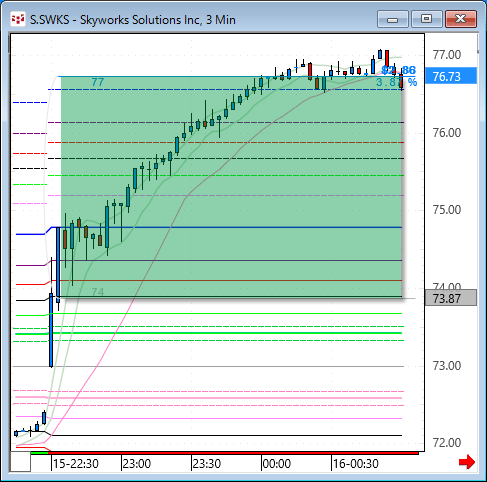
Task: Click the chart application icon in title bar
Action: point(18,19)
